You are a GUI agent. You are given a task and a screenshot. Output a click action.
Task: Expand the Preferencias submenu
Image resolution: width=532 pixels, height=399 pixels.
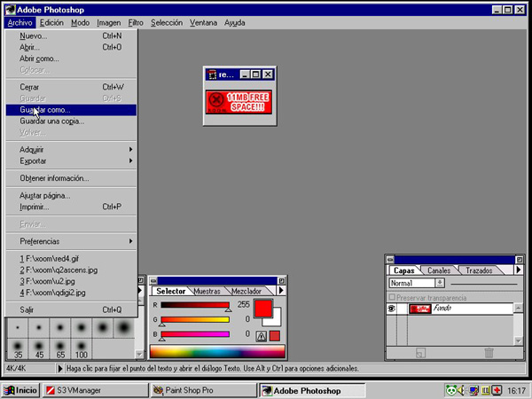[x=71, y=241]
